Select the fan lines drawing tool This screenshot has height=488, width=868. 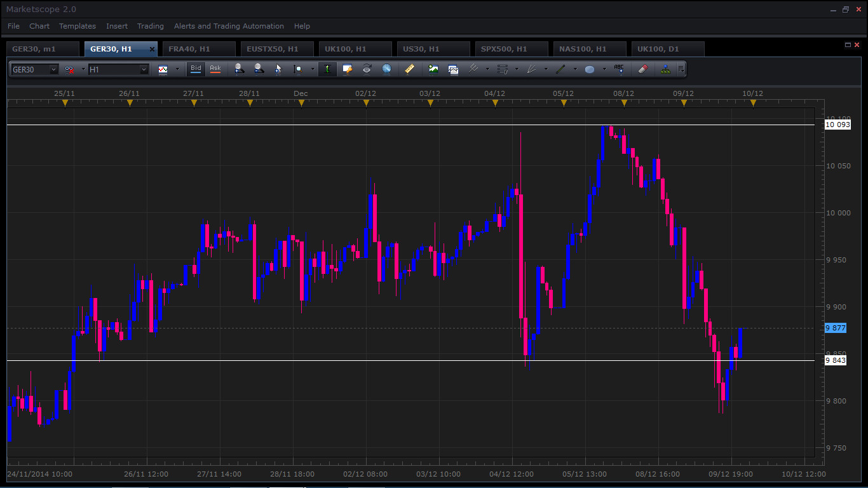pos(532,69)
